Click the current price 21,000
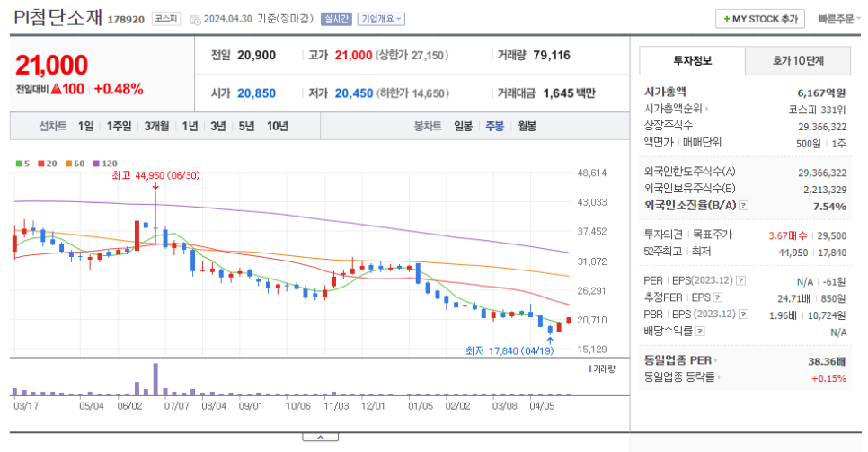This screenshot has height=452, width=868. 51,66
